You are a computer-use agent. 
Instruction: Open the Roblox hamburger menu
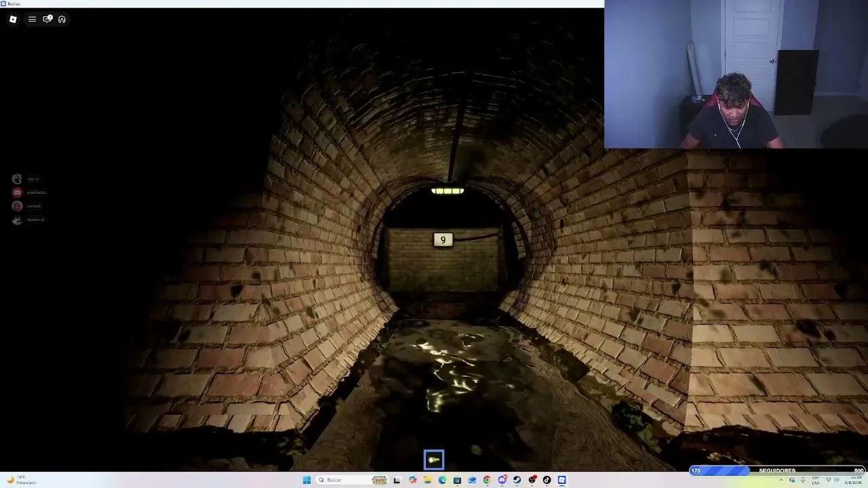[32, 19]
